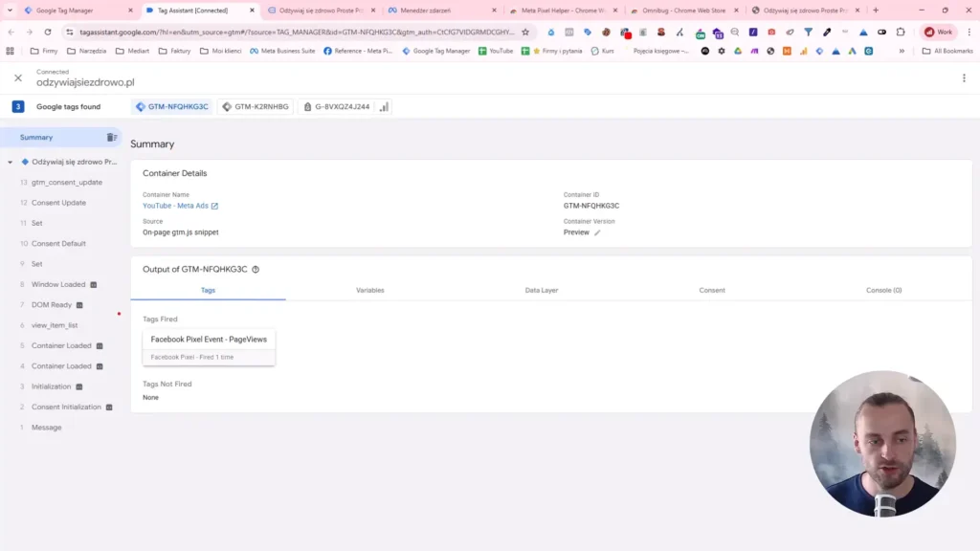This screenshot has height=551, width=980.
Task: Select event 11 Set
Action: pyautogui.click(x=37, y=223)
